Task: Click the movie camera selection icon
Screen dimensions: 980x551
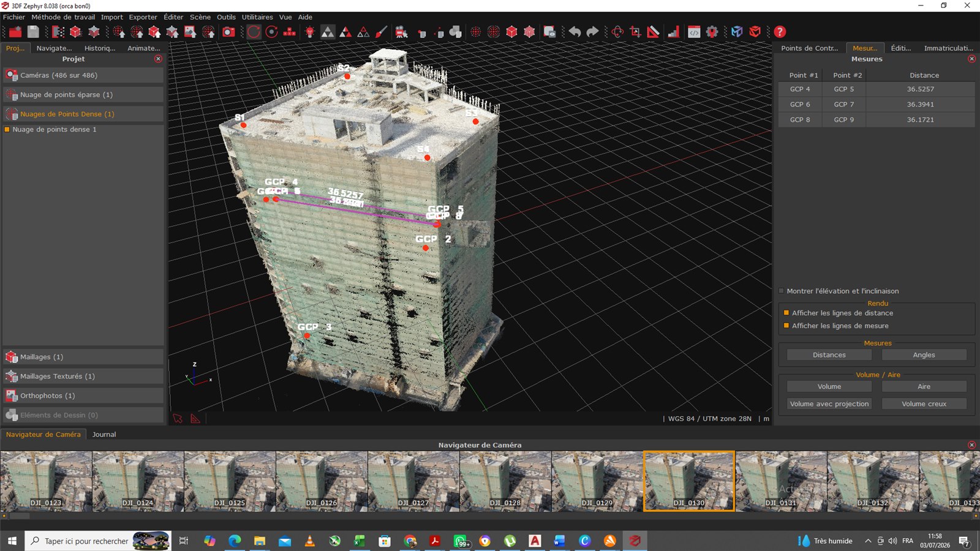Action: (x=401, y=32)
